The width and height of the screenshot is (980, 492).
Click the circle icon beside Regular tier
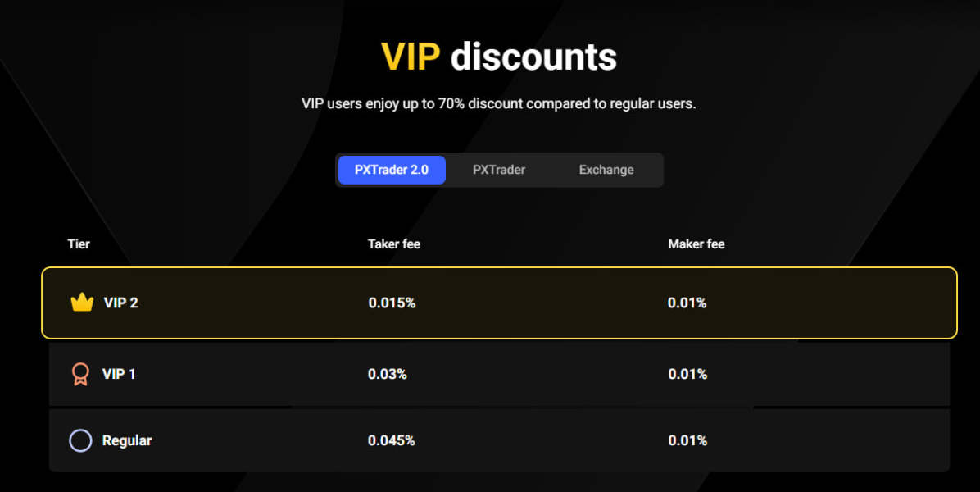click(80, 440)
